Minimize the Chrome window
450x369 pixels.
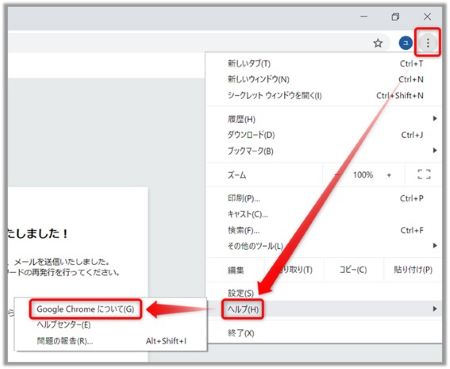coord(364,16)
